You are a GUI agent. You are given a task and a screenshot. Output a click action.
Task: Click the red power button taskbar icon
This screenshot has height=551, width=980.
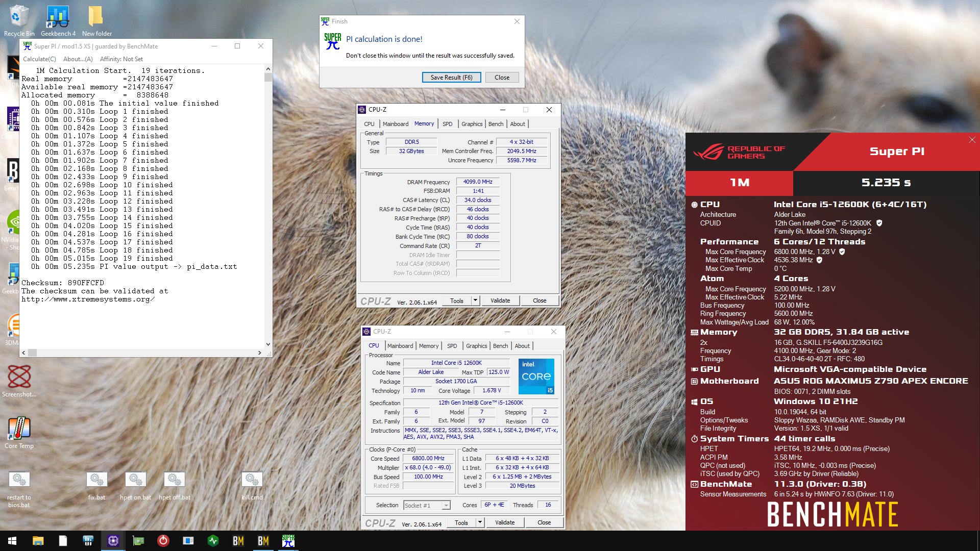(163, 541)
